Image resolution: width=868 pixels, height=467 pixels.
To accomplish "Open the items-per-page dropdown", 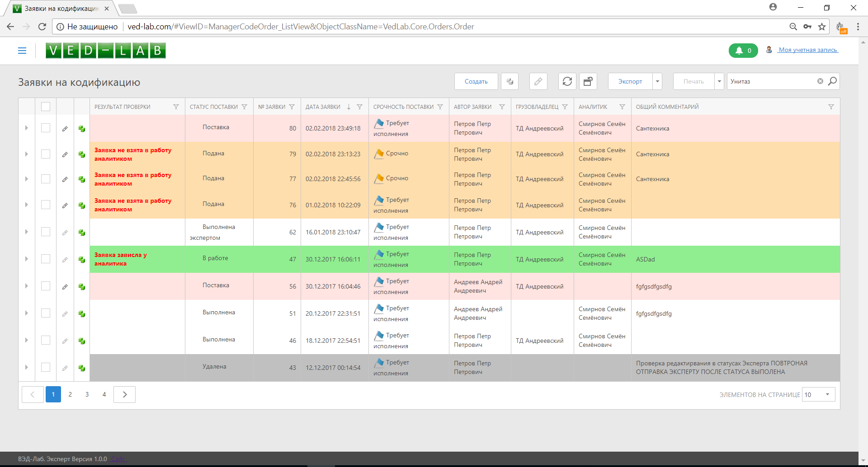I will [819, 394].
